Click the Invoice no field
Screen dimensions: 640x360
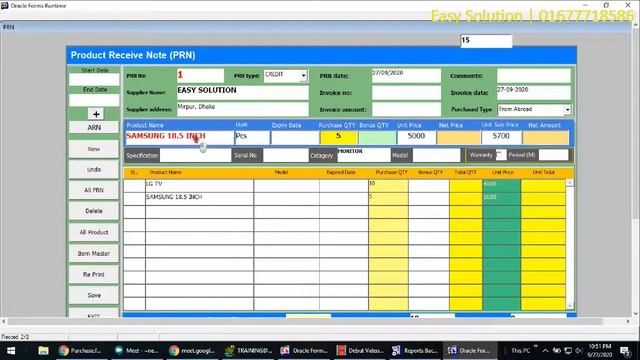[x=406, y=93]
